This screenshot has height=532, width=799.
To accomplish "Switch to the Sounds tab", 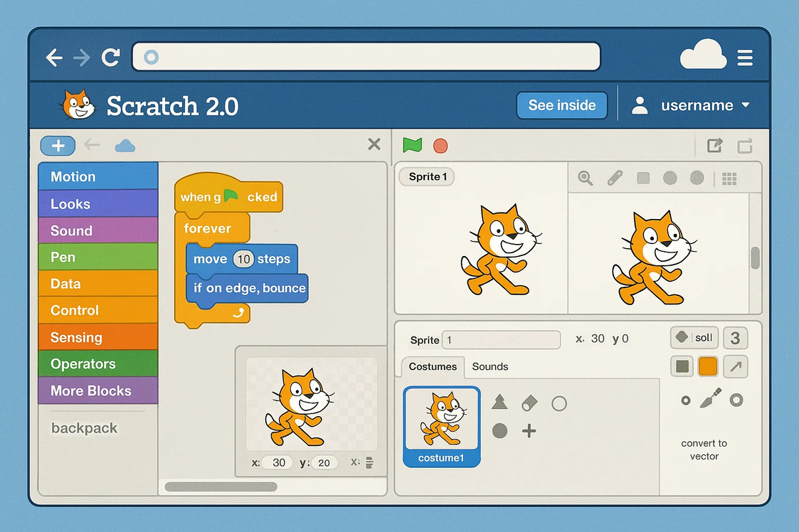I will pos(490,367).
